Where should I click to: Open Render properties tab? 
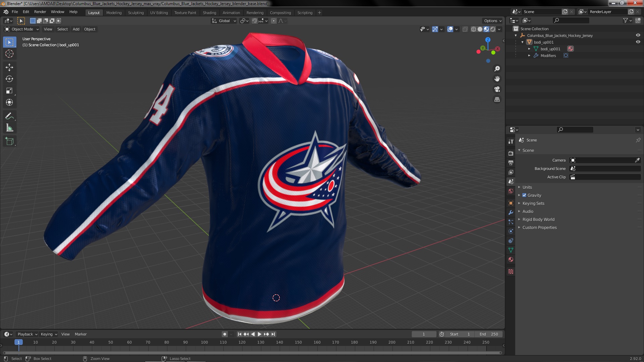[x=511, y=153]
